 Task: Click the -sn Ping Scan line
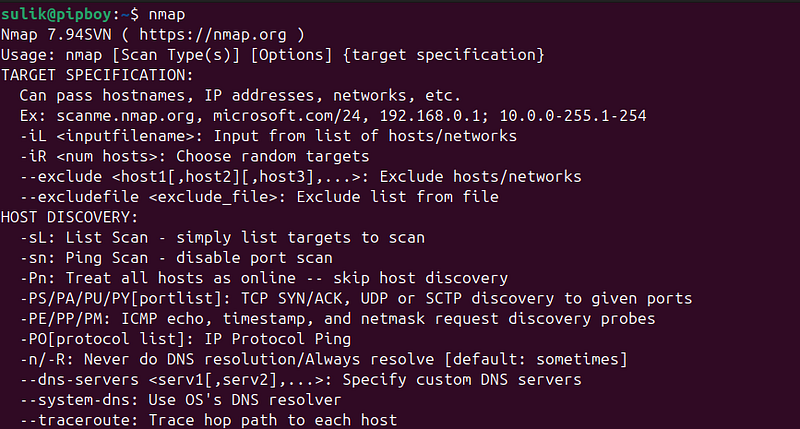[177, 258]
